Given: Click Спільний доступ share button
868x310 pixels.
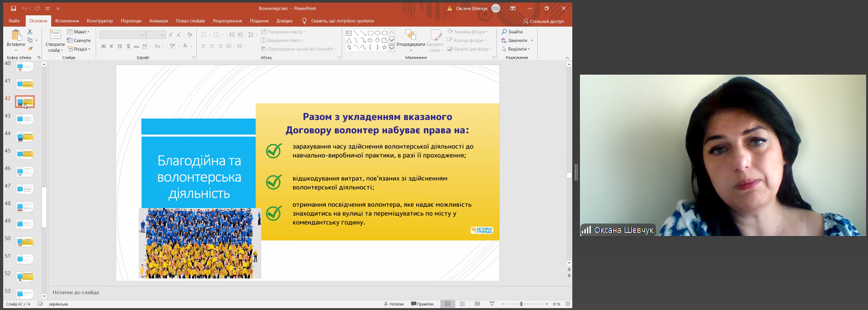Looking at the screenshot, I should pos(544,21).
